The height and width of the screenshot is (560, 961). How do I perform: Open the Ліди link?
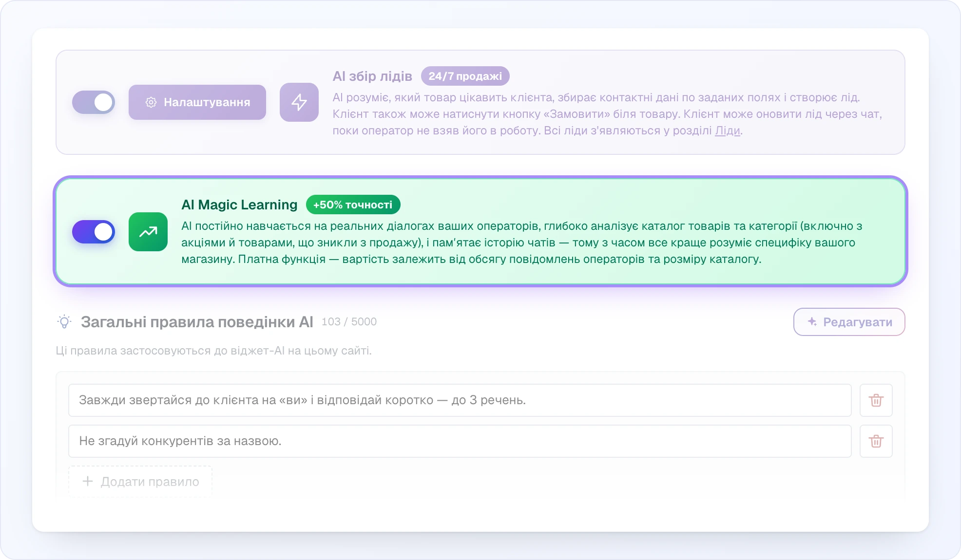[728, 131]
